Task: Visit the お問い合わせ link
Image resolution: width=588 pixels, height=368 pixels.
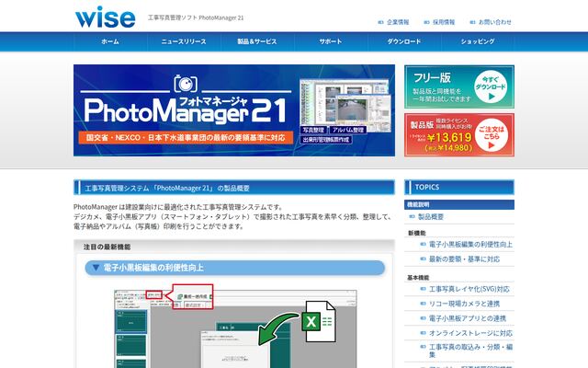Action: click(495, 22)
